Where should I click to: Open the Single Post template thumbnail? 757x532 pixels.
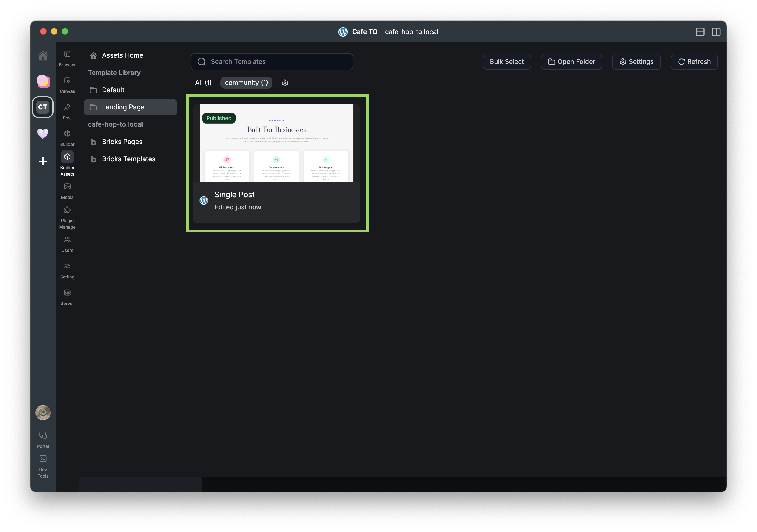pos(276,143)
